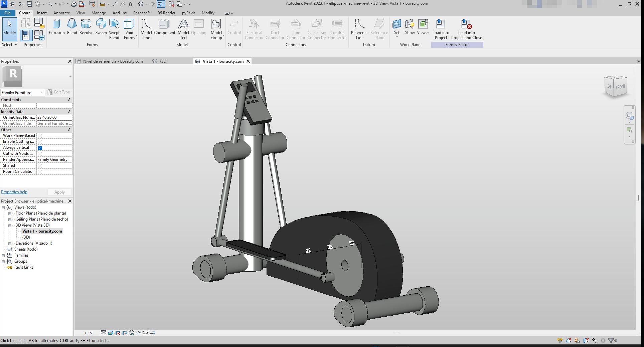Click the Model Line tool
Viewport: 644px width, 347px height.
tap(146, 29)
